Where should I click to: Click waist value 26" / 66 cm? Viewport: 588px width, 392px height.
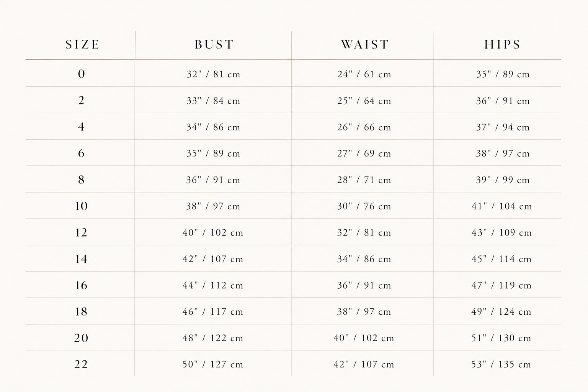(364, 127)
